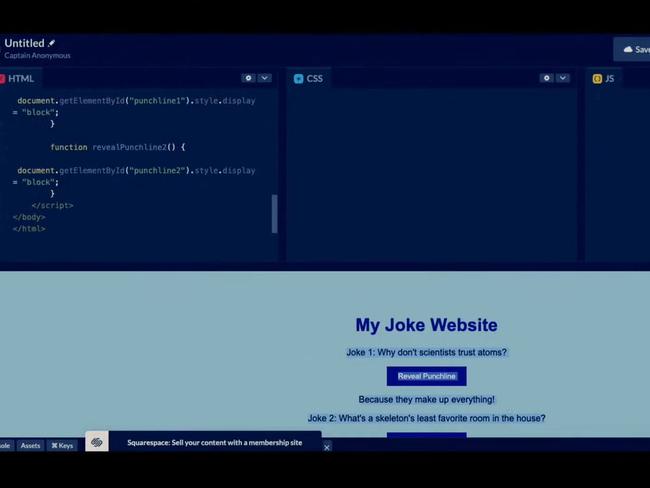
Task: Click the Squarespace logo in the ad
Action: [x=97, y=442]
